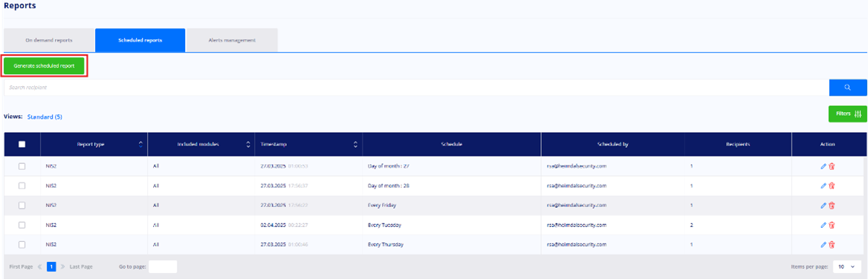The height and width of the screenshot is (279, 868).
Task: Choose the Standard (5) view
Action: coord(45,117)
